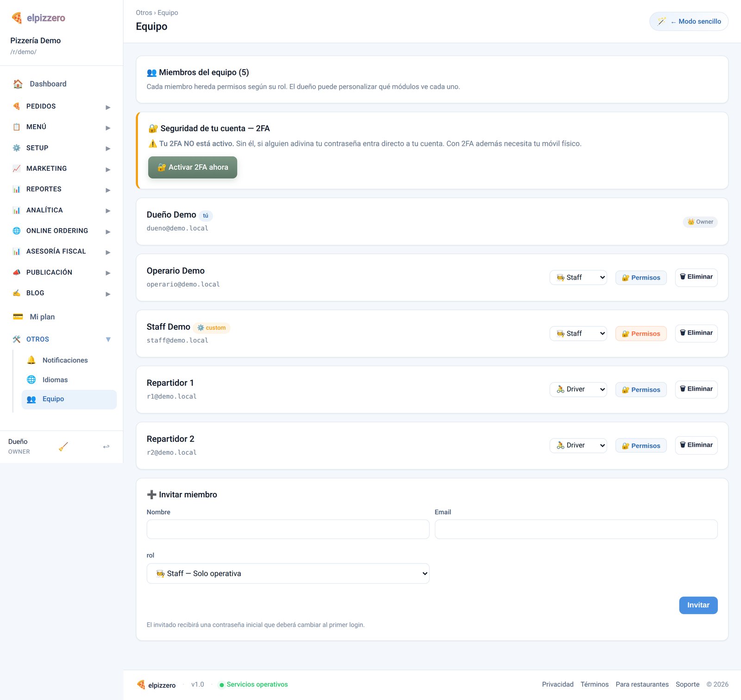The height and width of the screenshot is (700, 741).
Task: Go to Notificaciones in sidebar
Action: coord(69,360)
